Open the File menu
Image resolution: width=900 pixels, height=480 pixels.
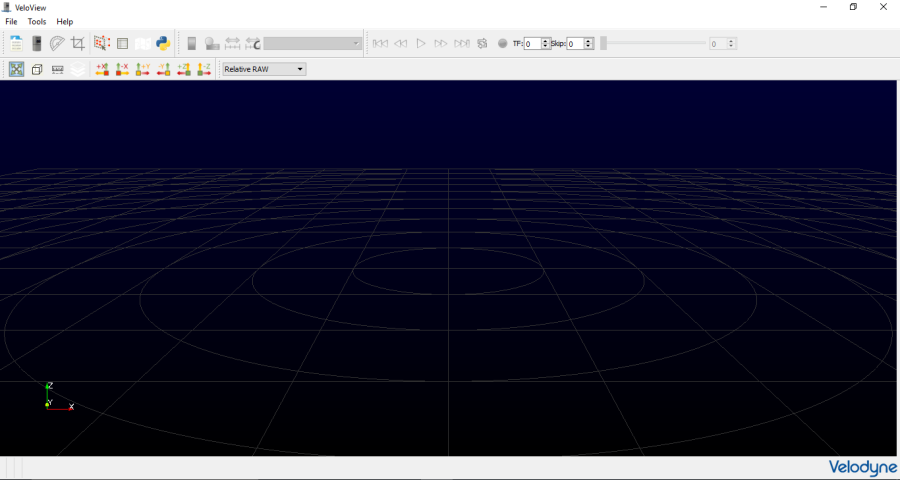11,21
